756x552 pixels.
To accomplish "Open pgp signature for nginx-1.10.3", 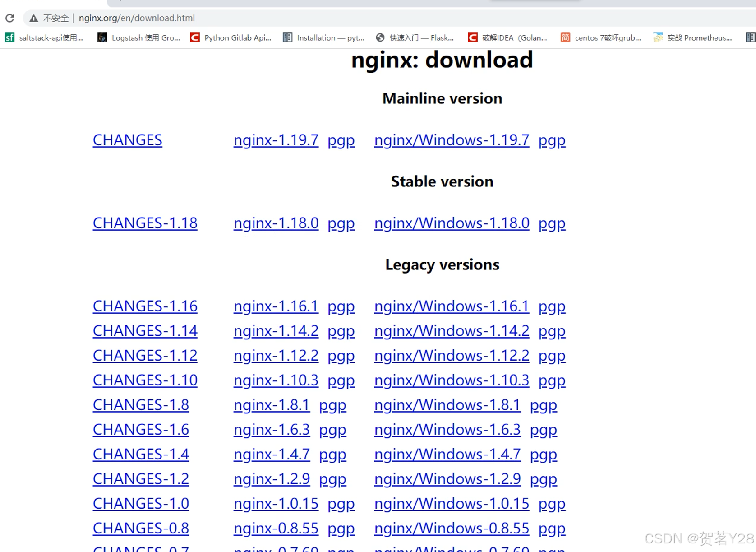I will point(341,381).
